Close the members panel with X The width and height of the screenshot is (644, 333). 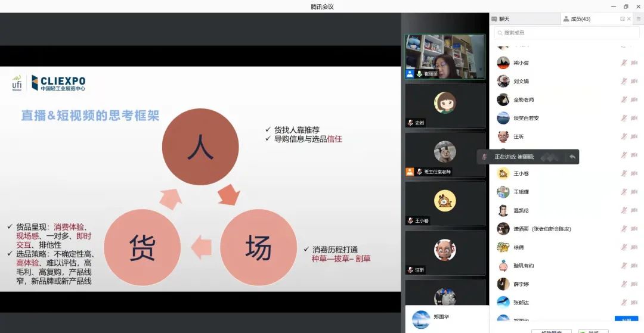coord(629,19)
